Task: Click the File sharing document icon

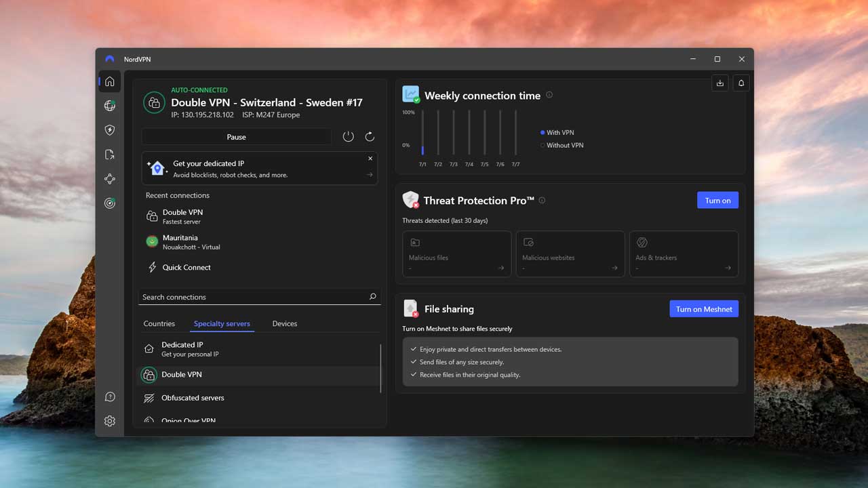Action: pyautogui.click(x=411, y=308)
